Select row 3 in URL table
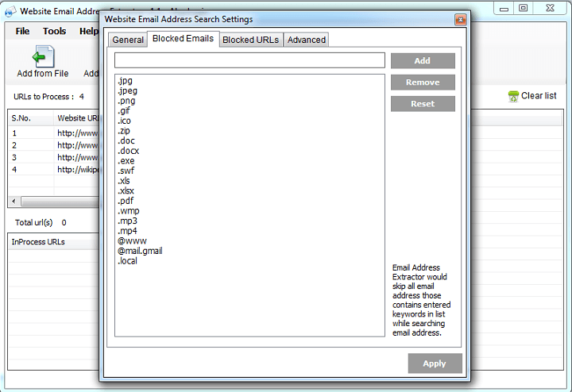Screen dimensions: 572x392 click(x=54, y=157)
